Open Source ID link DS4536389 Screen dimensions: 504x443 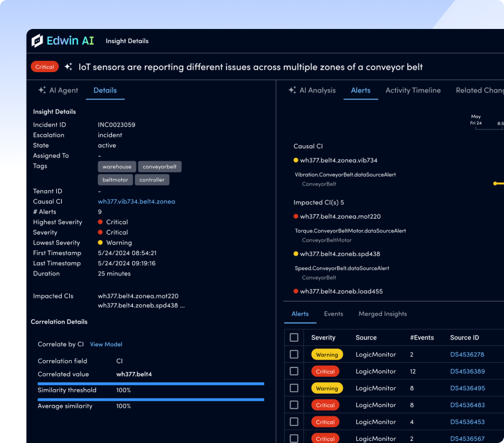point(467,371)
